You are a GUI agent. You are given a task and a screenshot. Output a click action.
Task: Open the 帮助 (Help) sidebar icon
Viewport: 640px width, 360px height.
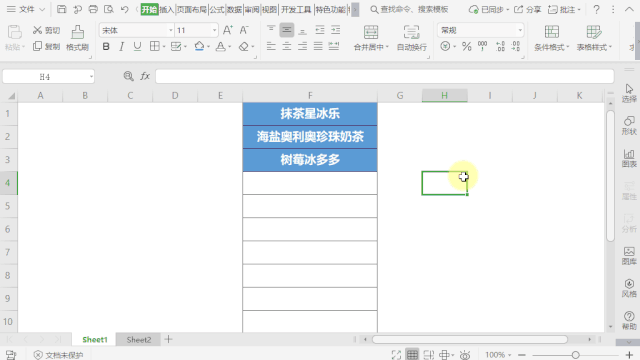tap(629, 320)
